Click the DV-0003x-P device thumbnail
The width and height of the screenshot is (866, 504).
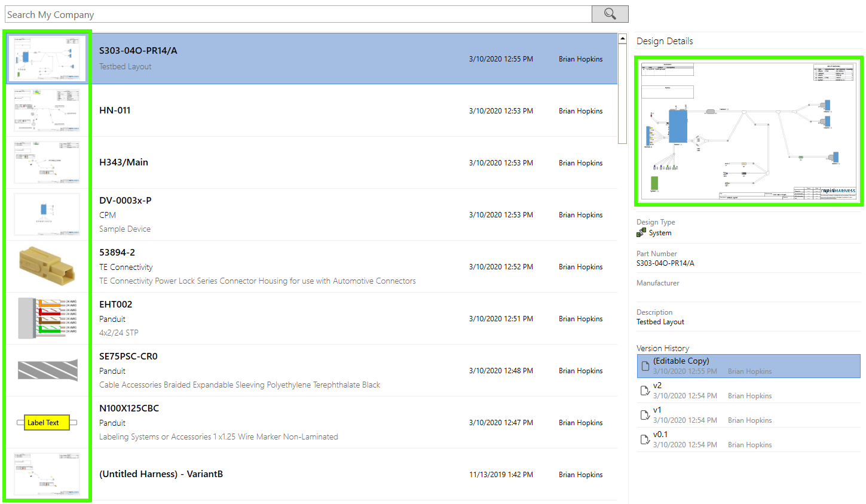47,214
